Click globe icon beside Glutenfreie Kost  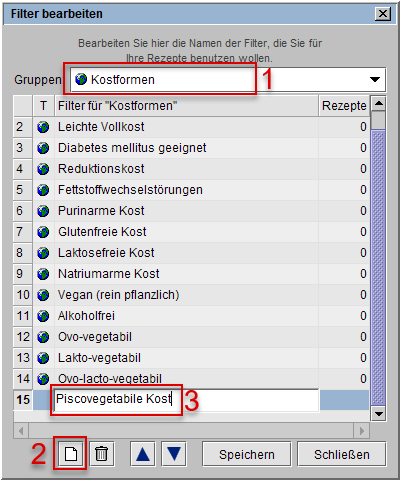[x=43, y=232]
